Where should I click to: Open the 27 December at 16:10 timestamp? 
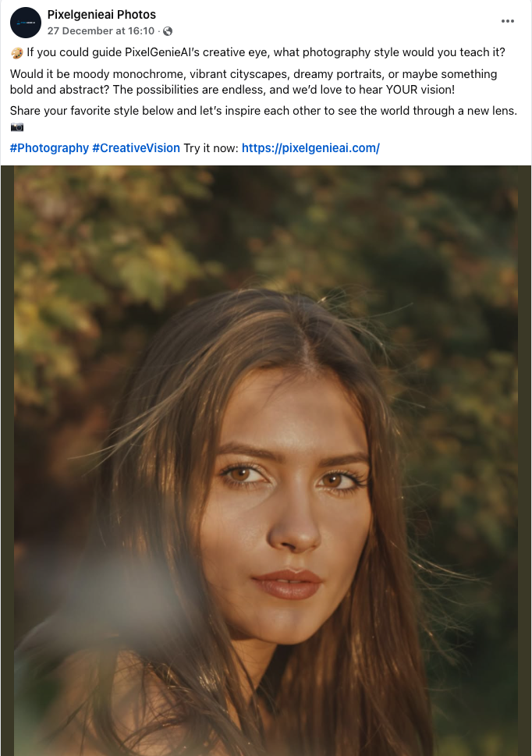[101, 31]
